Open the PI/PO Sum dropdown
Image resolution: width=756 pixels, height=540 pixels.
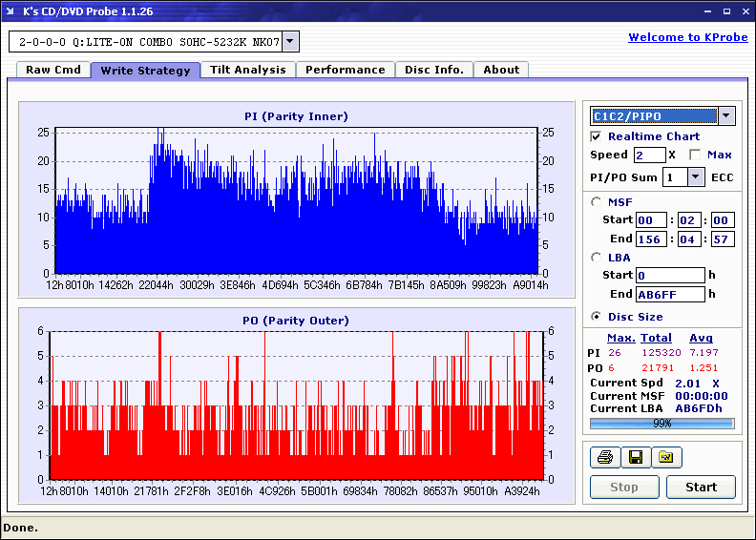click(x=696, y=177)
